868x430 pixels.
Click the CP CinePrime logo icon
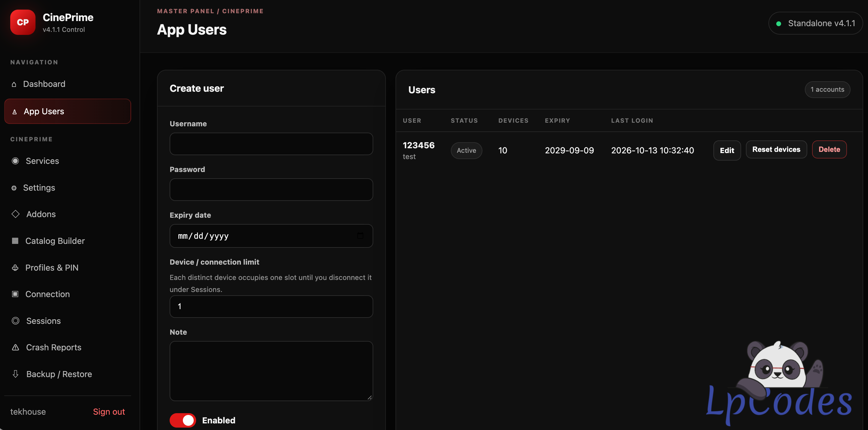pyautogui.click(x=23, y=22)
